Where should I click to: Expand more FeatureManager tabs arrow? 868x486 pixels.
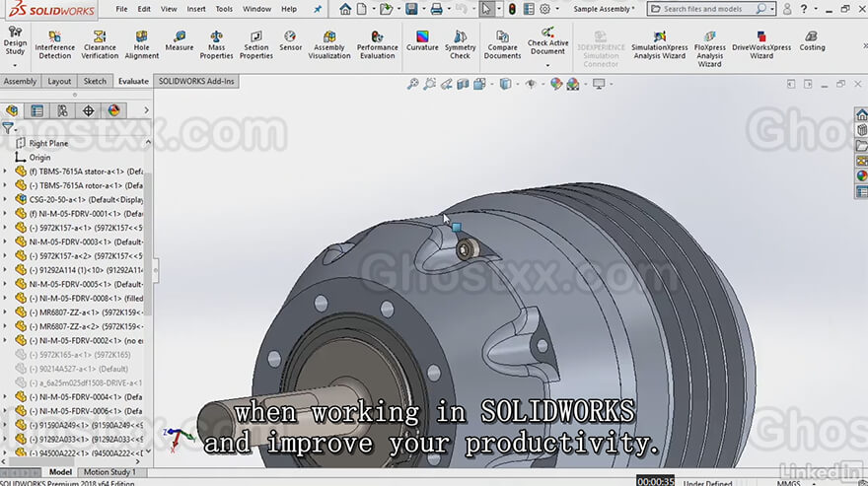click(x=146, y=110)
